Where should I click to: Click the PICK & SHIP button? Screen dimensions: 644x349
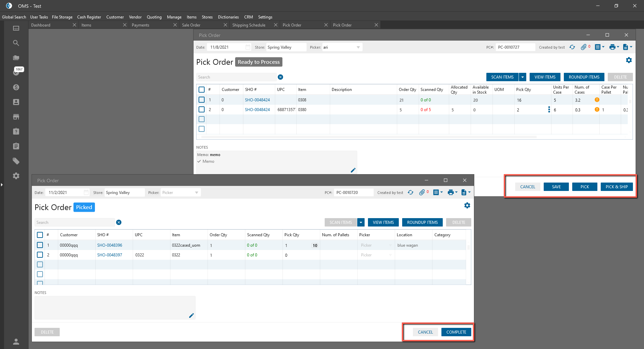tap(616, 187)
